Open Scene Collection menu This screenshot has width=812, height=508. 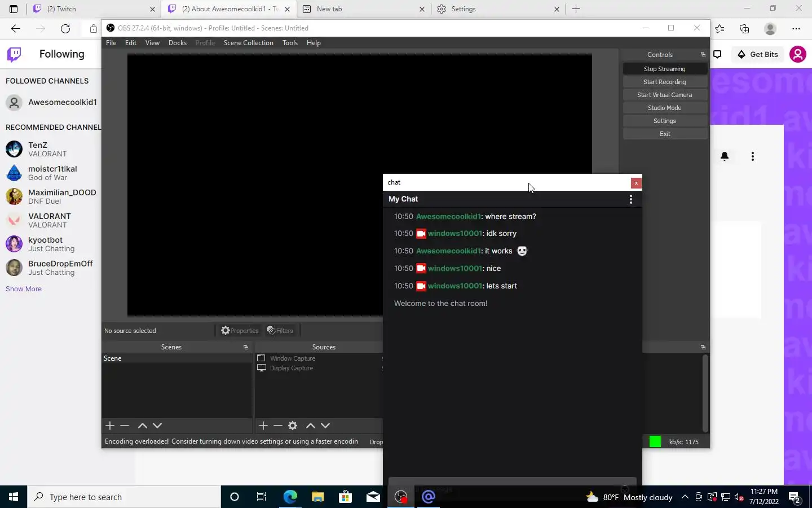pyautogui.click(x=249, y=43)
